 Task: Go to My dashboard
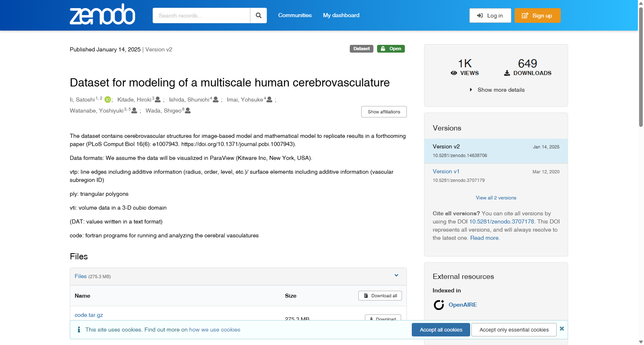pos(341,15)
